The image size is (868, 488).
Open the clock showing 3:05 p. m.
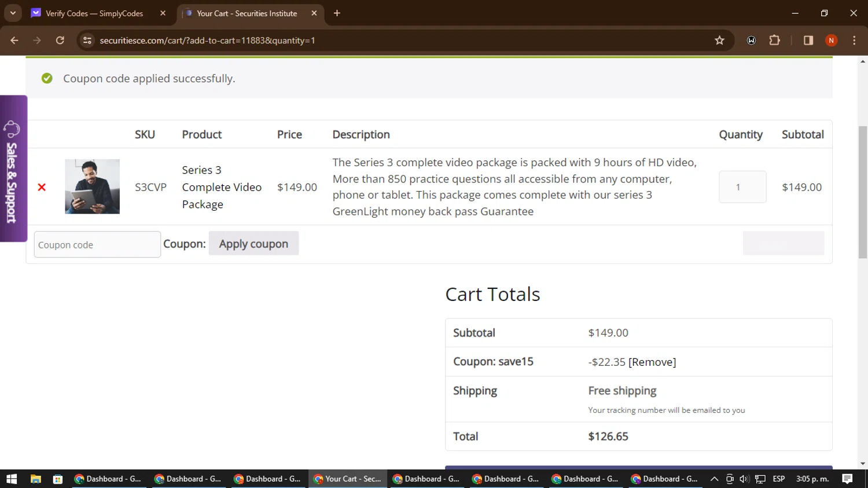[x=812, y=479]
